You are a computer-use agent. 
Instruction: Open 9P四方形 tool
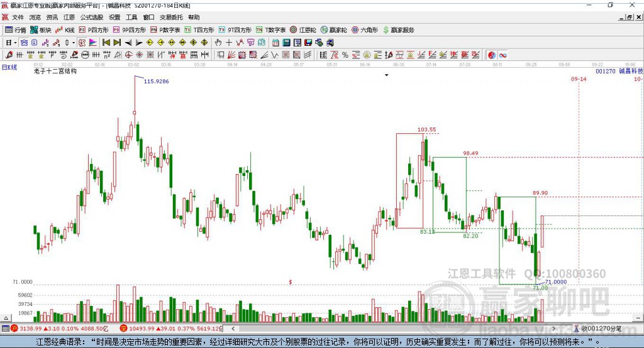pyautogui.click(x=130, y=30)
